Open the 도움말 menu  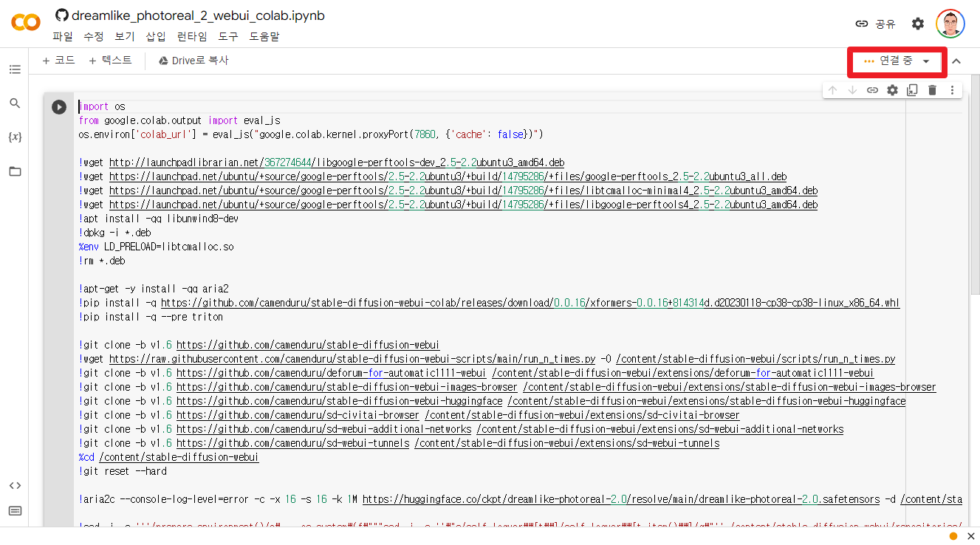pos(264,36)
